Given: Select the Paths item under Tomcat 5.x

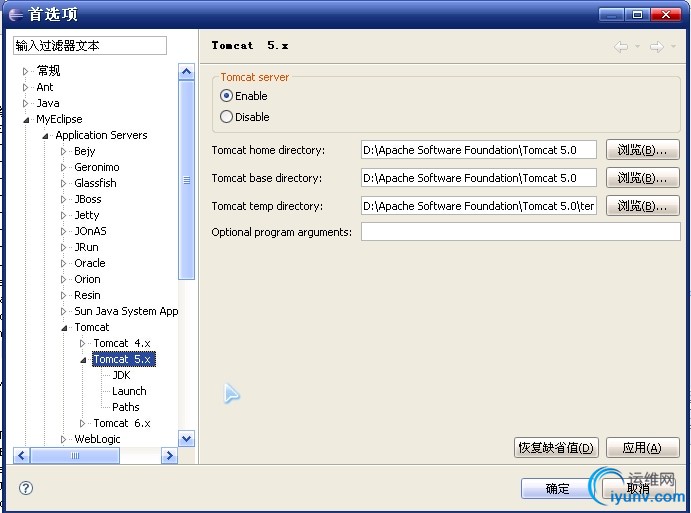Looking at the screenshot, I should click(x=126, y=407).
